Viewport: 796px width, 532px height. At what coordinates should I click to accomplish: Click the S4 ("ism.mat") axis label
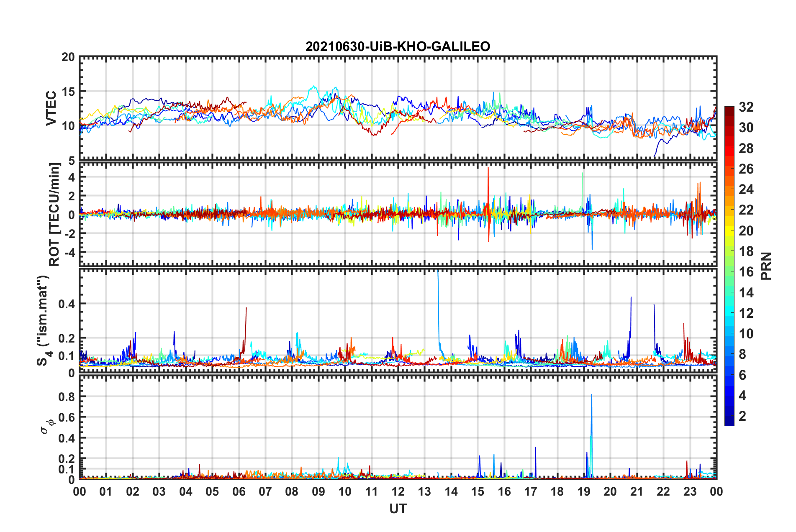(x=44, y=320)
